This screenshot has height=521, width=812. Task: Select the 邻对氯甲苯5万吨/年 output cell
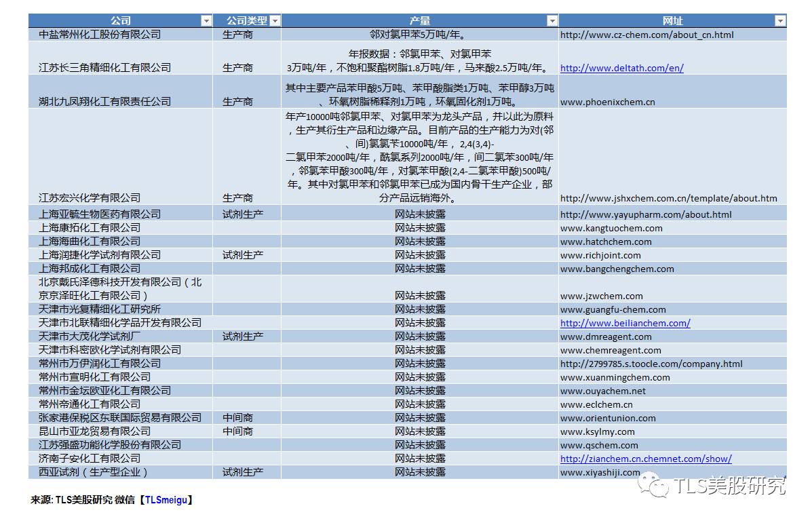[x=419, y=35]
